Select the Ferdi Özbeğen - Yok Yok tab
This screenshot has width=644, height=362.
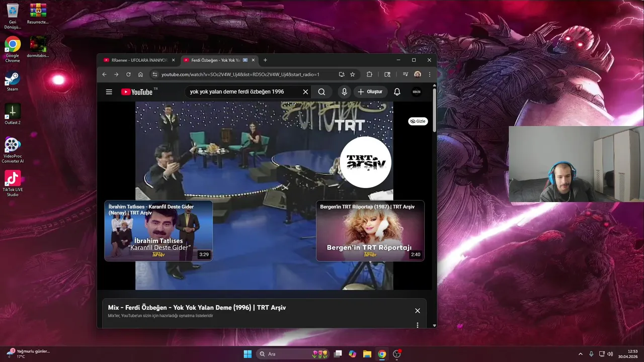pyautogui.click(x=216, y=60)
